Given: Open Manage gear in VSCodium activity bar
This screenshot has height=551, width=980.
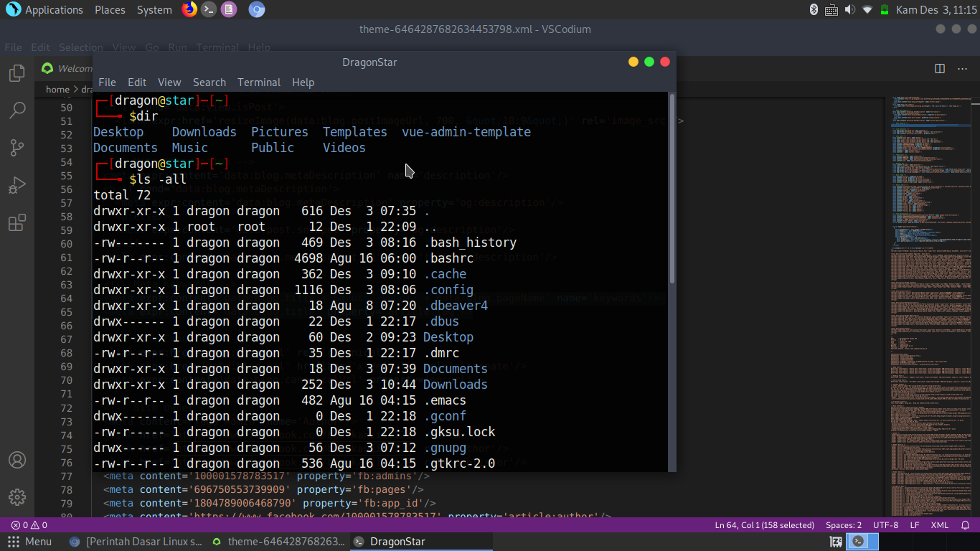Looking at the screenshot, I should pos(17,497).
